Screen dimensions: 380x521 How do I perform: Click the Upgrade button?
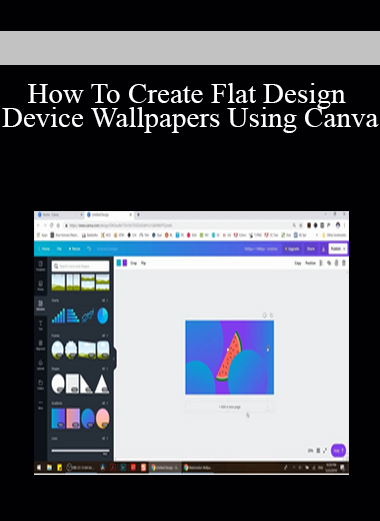[292, 249]
